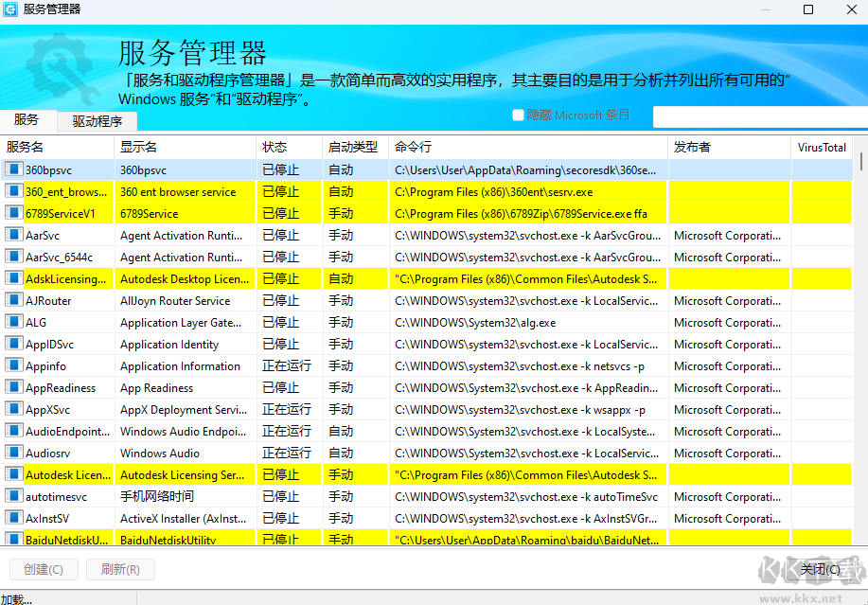Click the 服务管理器 title bar app icon
The image size is (868, 605).
[x=13, y=9]
